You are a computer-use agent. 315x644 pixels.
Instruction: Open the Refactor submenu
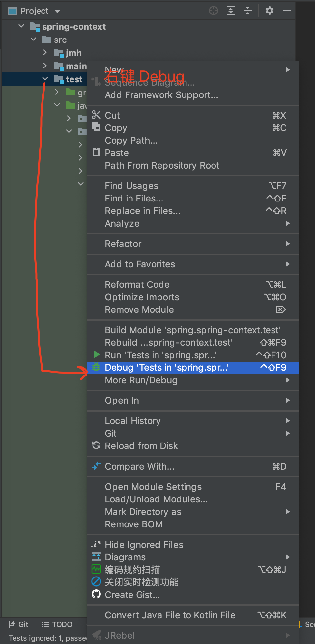(x=123, y=244)
